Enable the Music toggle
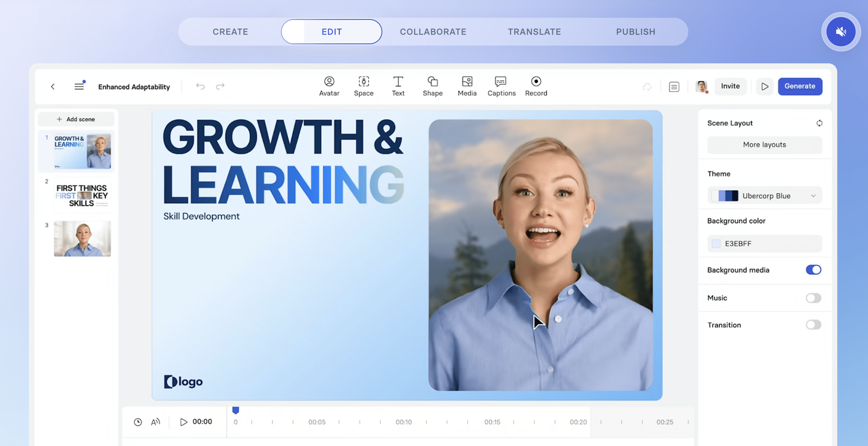The width and height of the screenshot is (868, 446). point(813,298)
